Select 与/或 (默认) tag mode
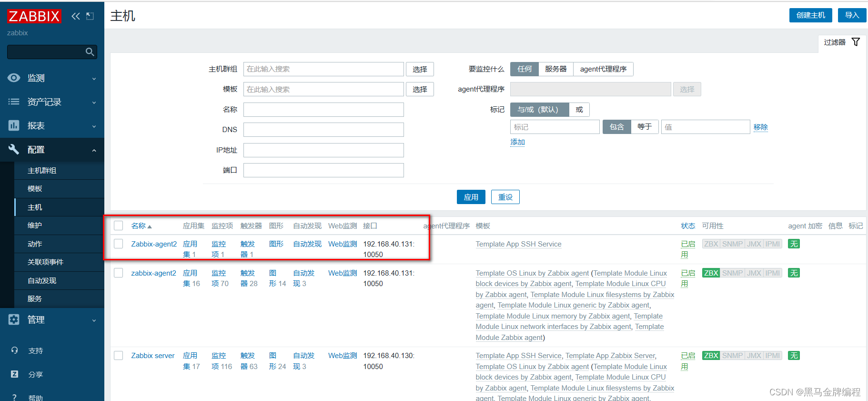The height and width of the screenshot is (401, 868). (x=540, y=110)
